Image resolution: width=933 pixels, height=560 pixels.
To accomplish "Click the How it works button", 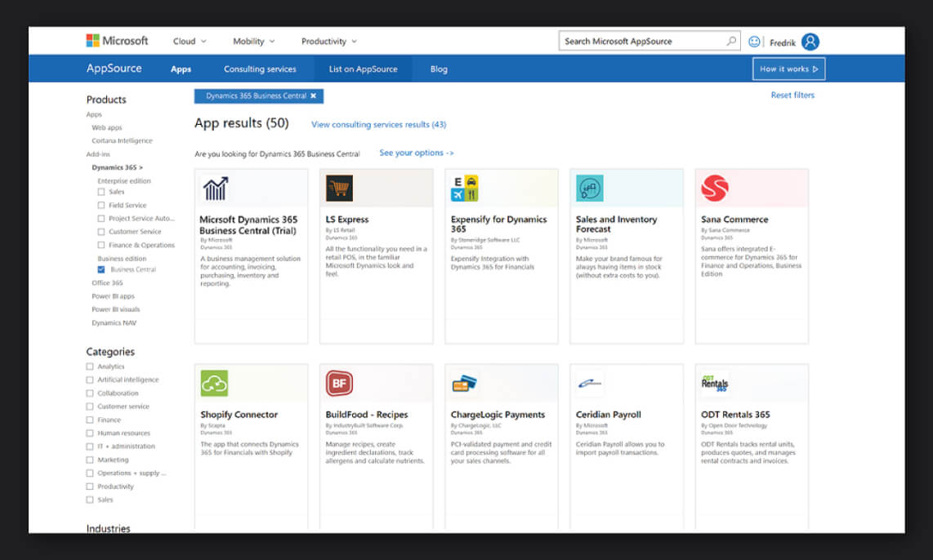I will (788, 69).
